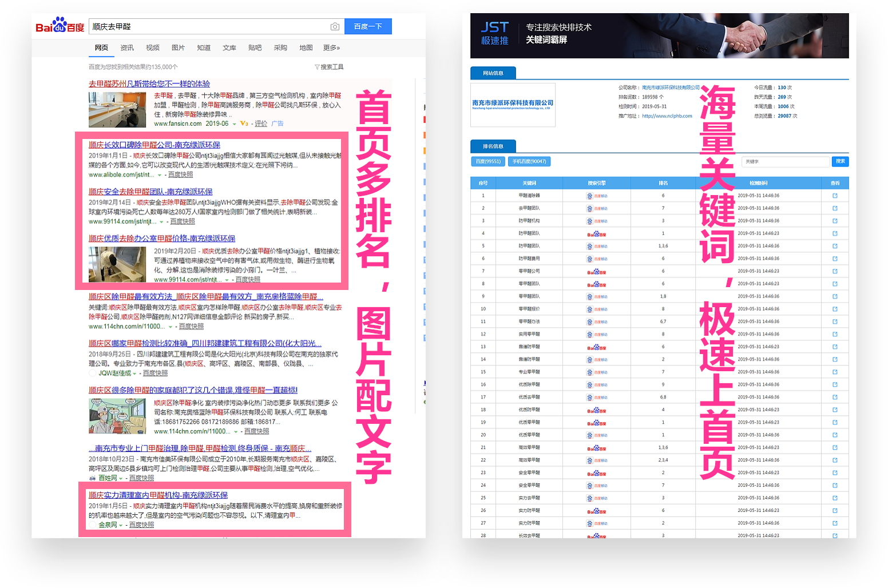Click the Baidu logo beside the search box
The height and width of the screenshot is (588, 888).
pyautogui.click(x=60, y=26)
